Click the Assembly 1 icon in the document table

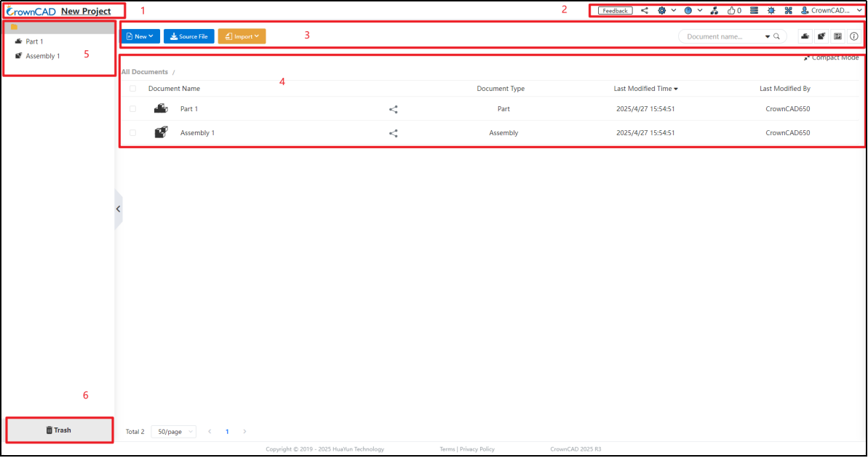tap(161, 132)
